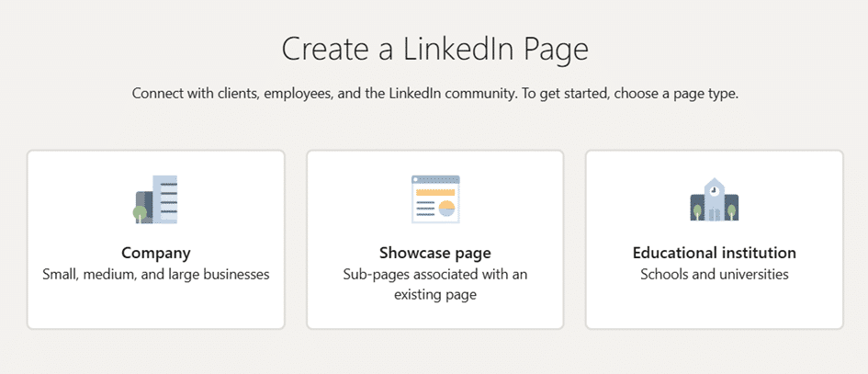Click the dotted top bar of Showcase icon
The width and height of the screenshot is (868, 374).
(435, 180)
